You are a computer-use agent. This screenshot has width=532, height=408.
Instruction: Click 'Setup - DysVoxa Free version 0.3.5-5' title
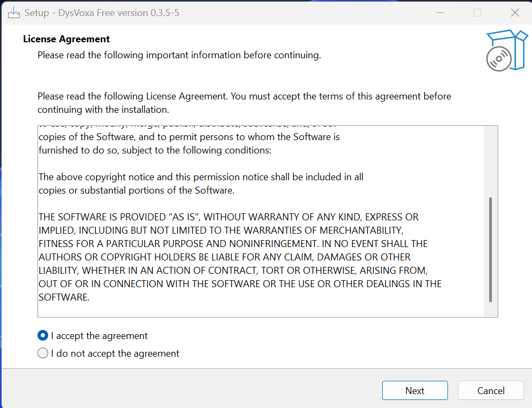tap(102, 13)
